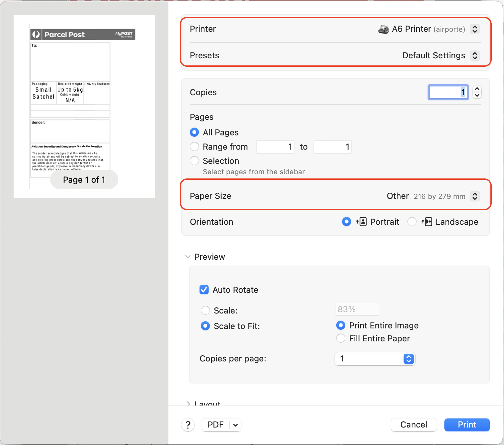Click the Landscape orientation icon

pyautogui.click(x=427, y=222)
